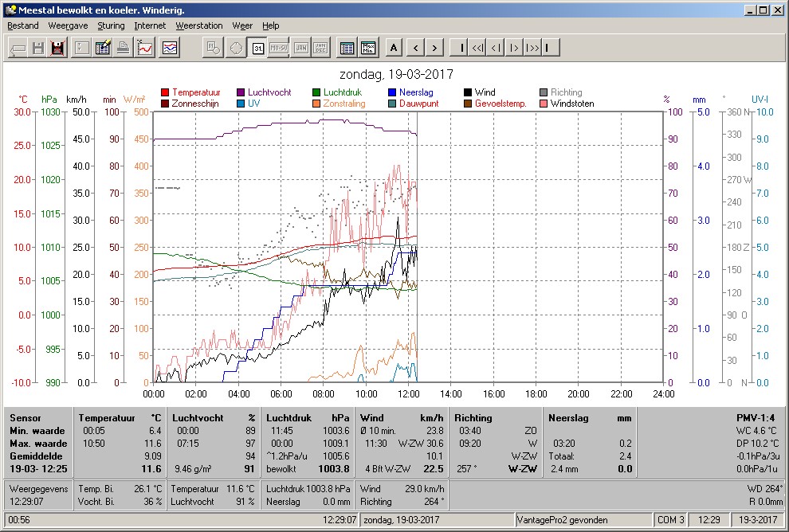Select the day view '31' button

click(x=257, y=48)
